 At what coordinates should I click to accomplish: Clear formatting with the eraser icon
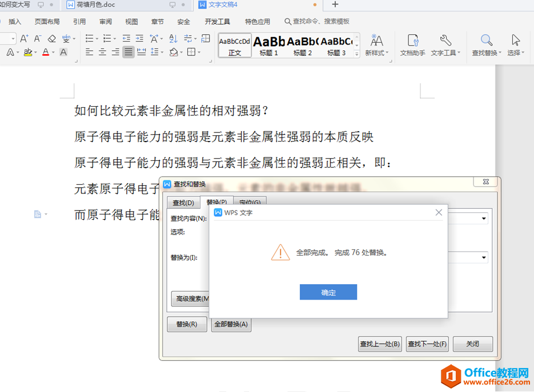[x=52, y=38]
